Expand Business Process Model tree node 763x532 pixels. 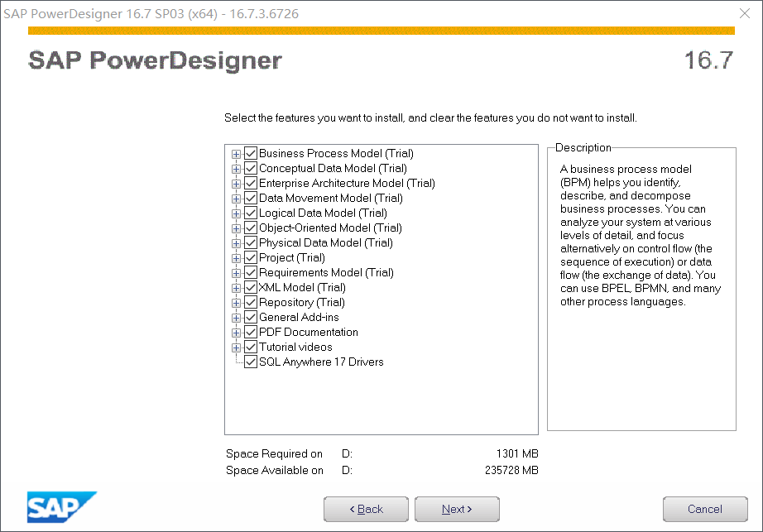[236, 154]
